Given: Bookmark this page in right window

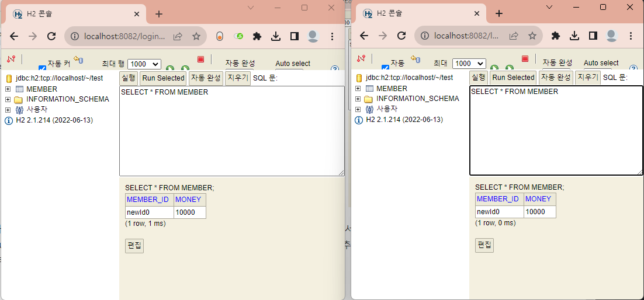Looking at the screenshot, I should (532, 36).
